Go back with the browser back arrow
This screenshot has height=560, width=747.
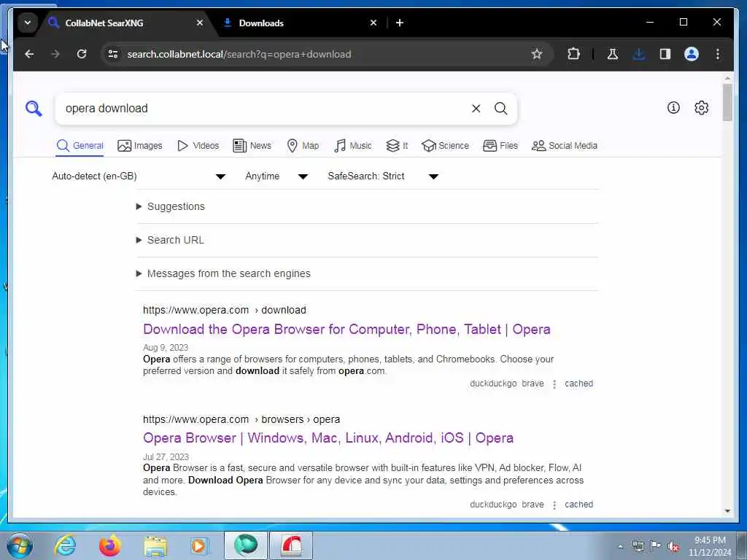pyautogui.click(x=29, y=54)
